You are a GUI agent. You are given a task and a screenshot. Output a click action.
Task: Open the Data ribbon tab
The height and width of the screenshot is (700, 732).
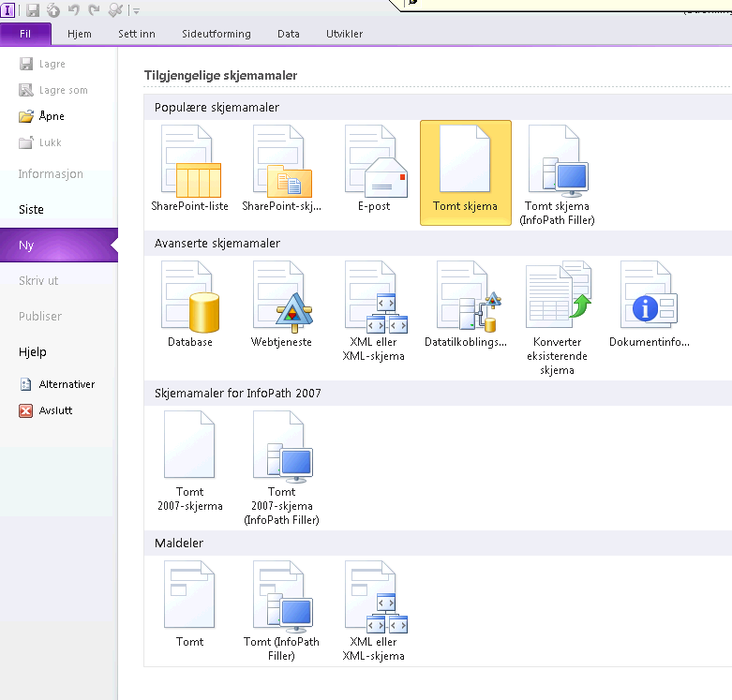pyautogui.click(x=288, y=34)
